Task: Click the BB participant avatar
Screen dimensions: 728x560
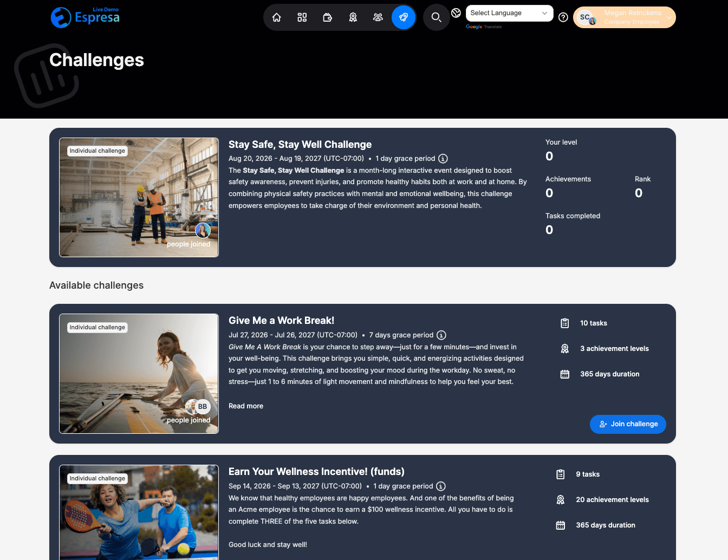Action: coord(203,407)
